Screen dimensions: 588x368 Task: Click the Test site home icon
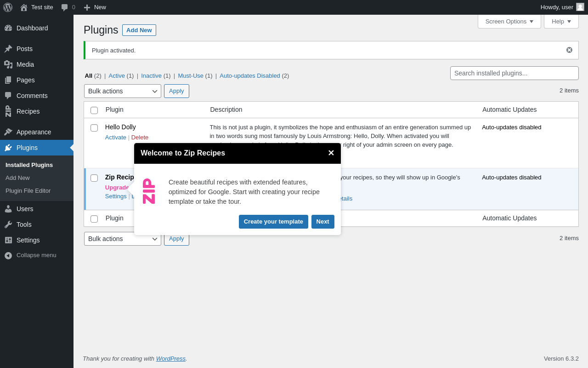(x=24, y=7)
